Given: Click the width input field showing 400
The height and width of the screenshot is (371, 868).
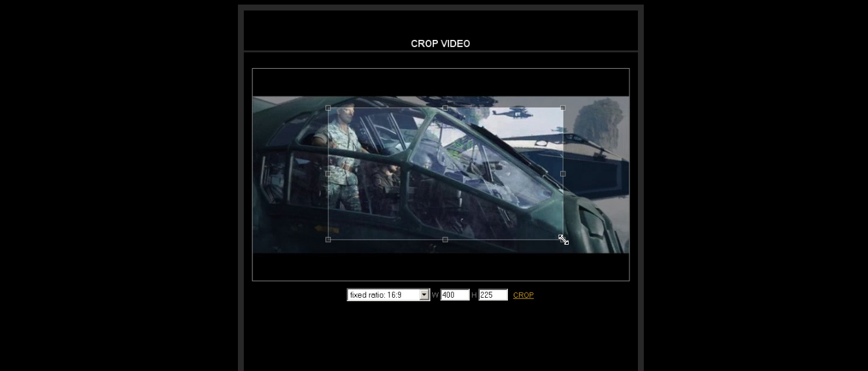Looking at the screenshot, I should coord(455,295).
